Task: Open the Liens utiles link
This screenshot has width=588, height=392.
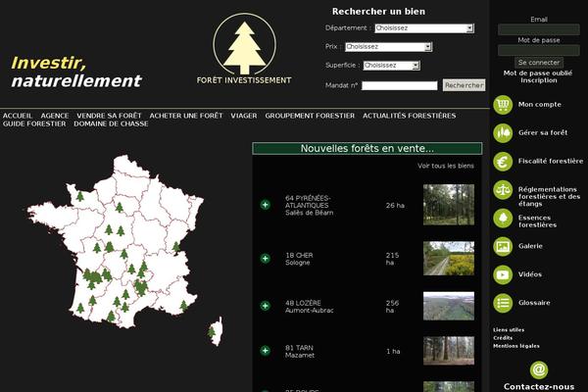Action: (509, 330)
